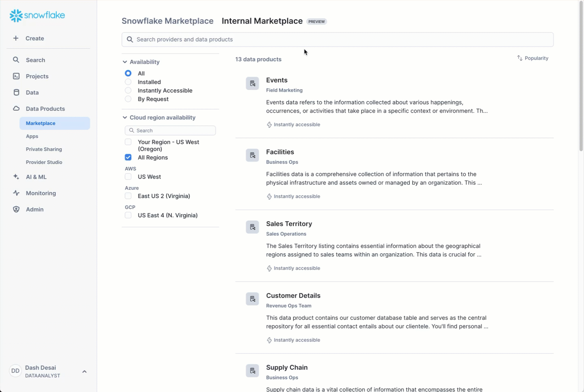Screen dimensions: 584x392
Task: Open Projects from the sidebar icon
Action: 16,76
